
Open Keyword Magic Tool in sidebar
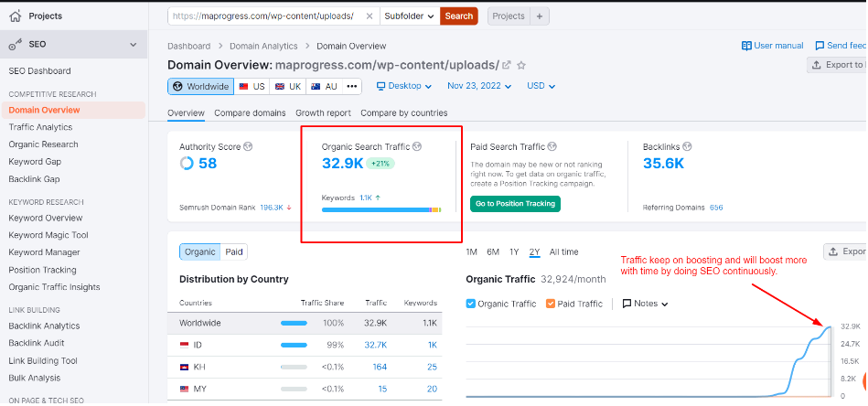tap(48, 235)
